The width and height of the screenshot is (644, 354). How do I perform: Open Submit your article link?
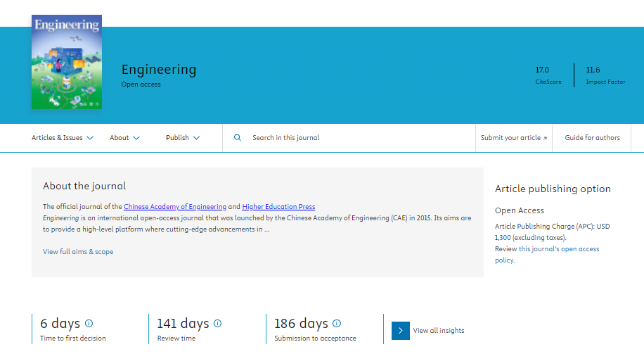click(514, 138)
